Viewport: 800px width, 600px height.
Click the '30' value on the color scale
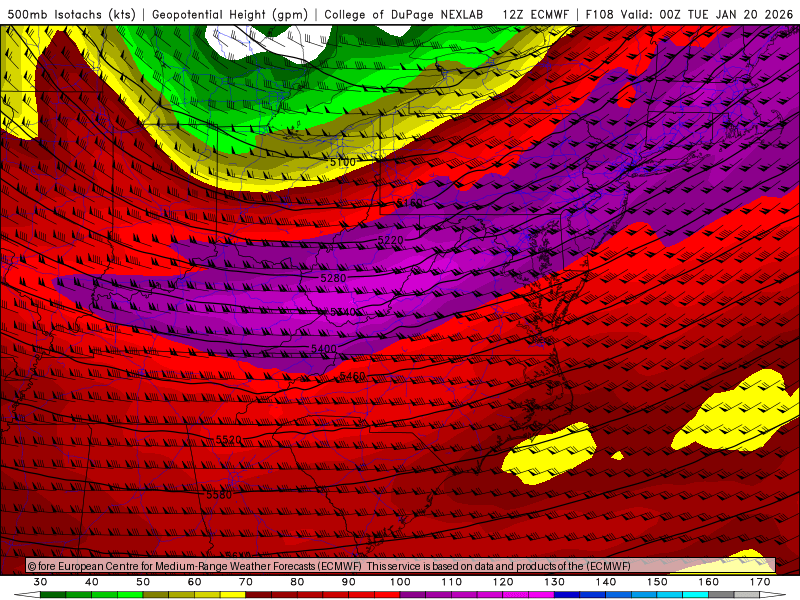40,582
